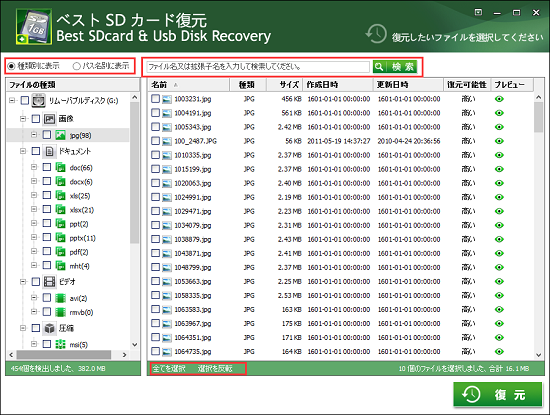Image resolution: width=550 pixels, height=415 pixels.
Task: Click the tree panel vertical scrollbar thumb
Action: [x=134, y=173]
